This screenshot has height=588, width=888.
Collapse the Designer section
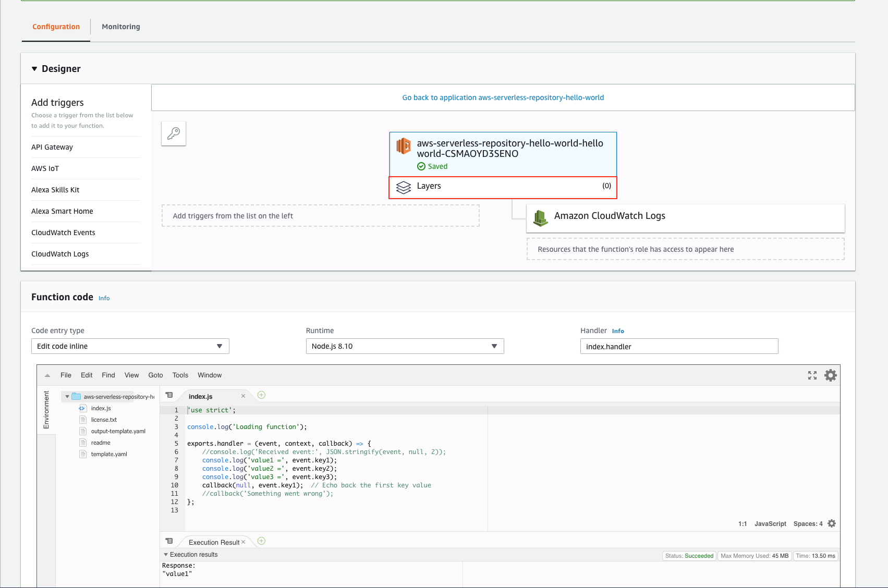(x=34, y=69)
